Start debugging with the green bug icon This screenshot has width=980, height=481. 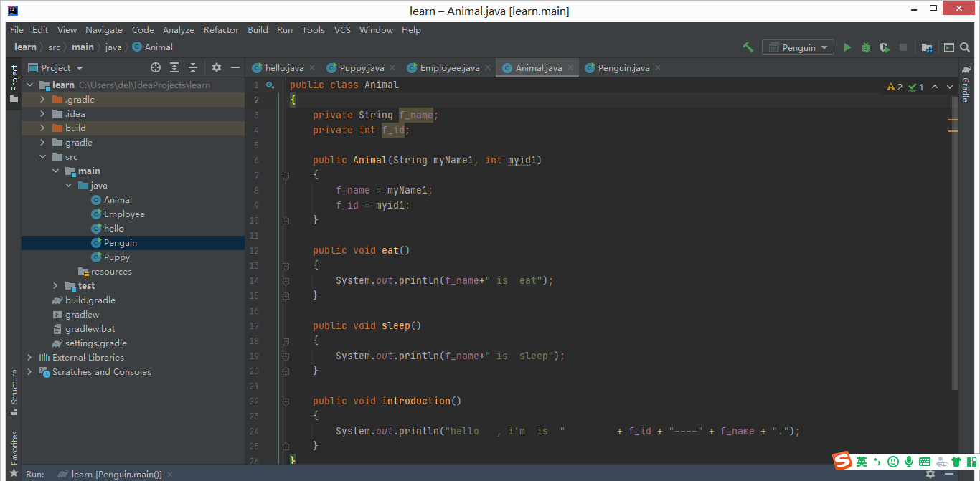[x=866, y=47]
